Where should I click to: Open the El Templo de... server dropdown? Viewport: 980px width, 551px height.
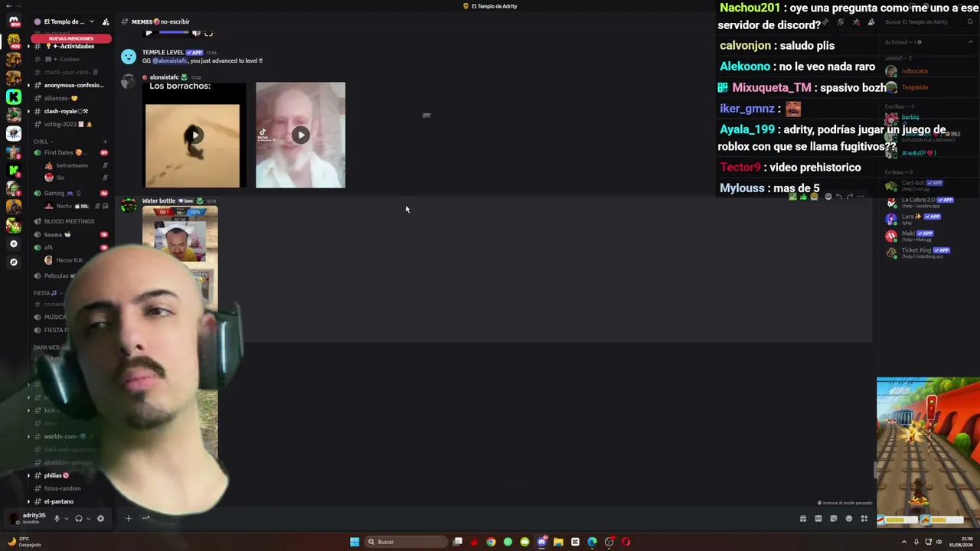pyautogui.click(x=64, y=21)
